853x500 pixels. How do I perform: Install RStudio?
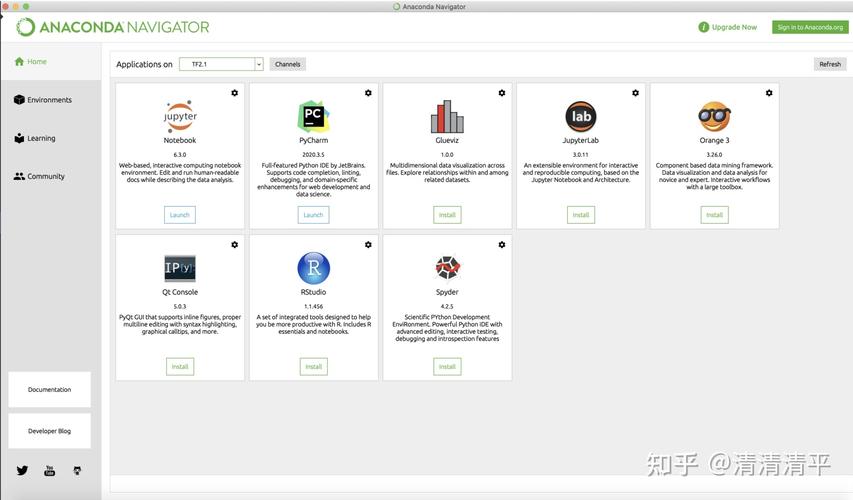[313, 367]
